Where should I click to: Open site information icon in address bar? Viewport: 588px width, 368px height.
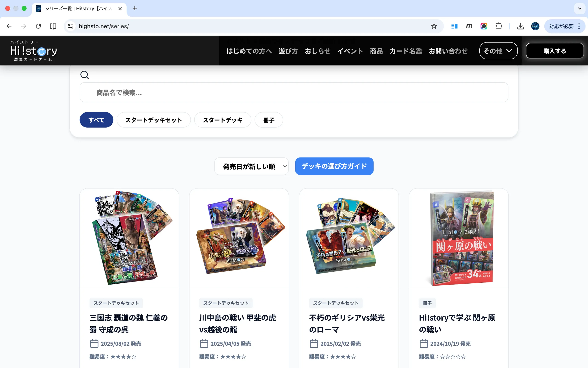[71, 26]
